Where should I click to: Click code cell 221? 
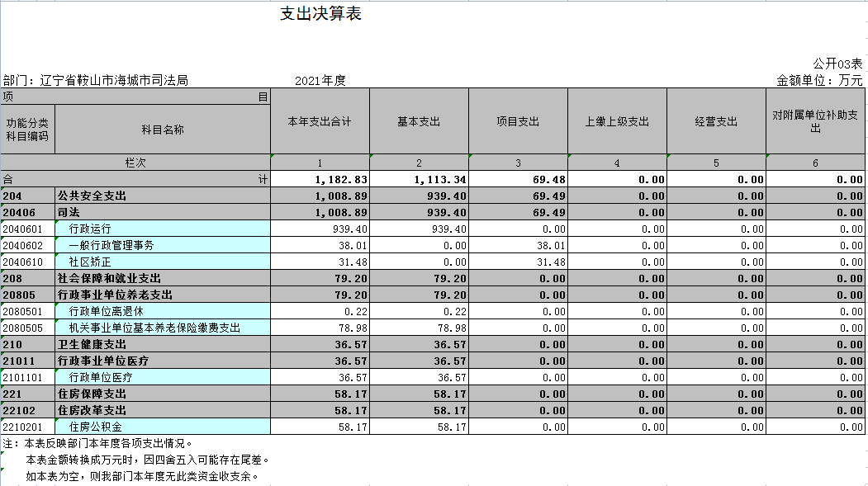pos(28,394)
